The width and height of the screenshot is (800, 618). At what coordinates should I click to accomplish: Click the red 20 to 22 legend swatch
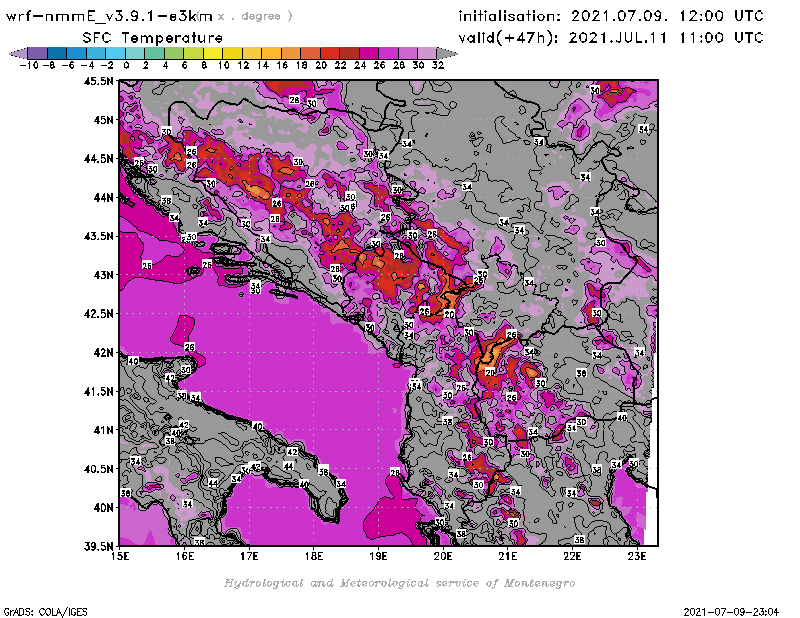[x=330, y=53]
